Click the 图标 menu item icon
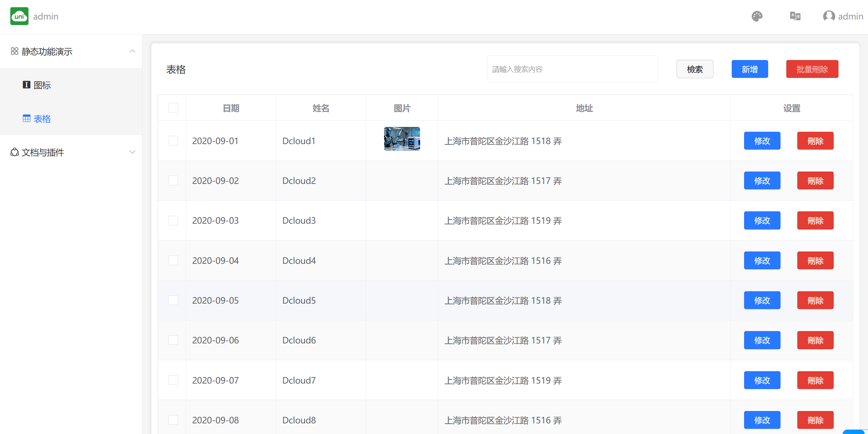Image resolution: width=868 pixels, height=434 pixels. (26, 85)
